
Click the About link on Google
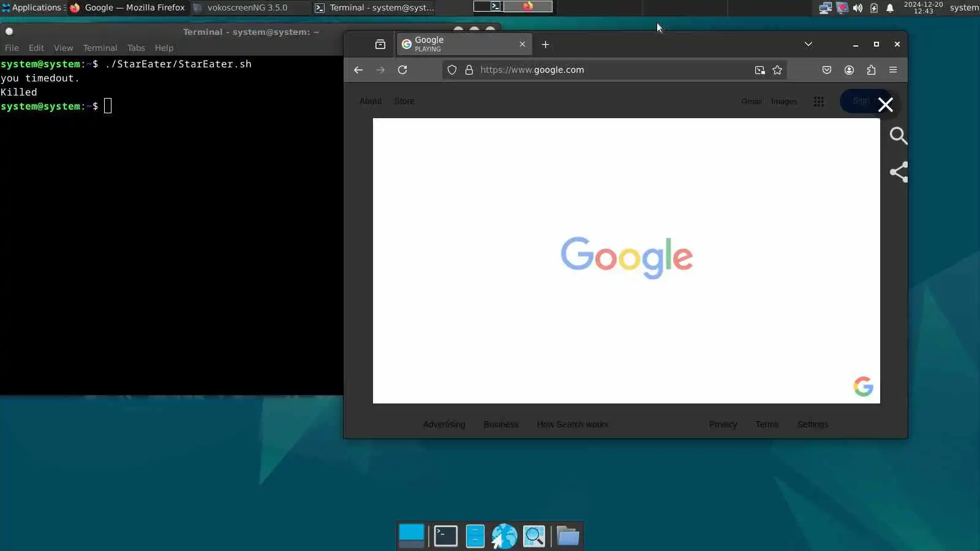(371, 101)
